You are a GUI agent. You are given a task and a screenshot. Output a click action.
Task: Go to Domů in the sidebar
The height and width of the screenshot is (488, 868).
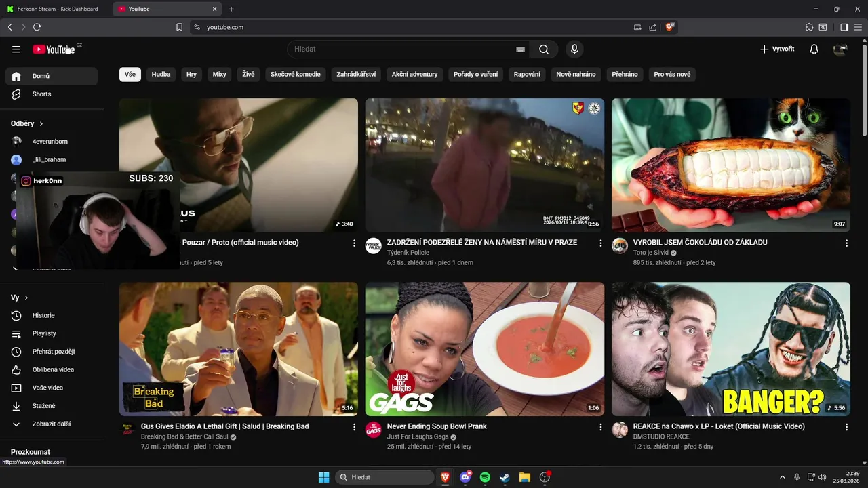tap(52, 76)
